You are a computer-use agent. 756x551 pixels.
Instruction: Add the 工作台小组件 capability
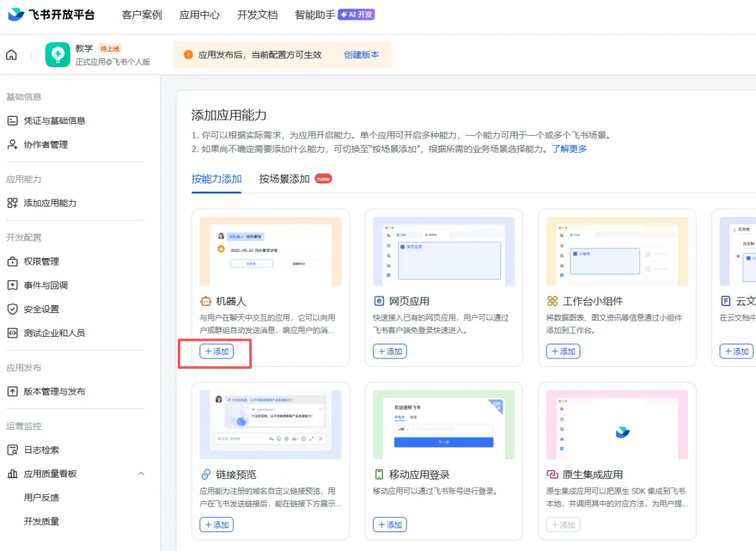pos(563,351)
